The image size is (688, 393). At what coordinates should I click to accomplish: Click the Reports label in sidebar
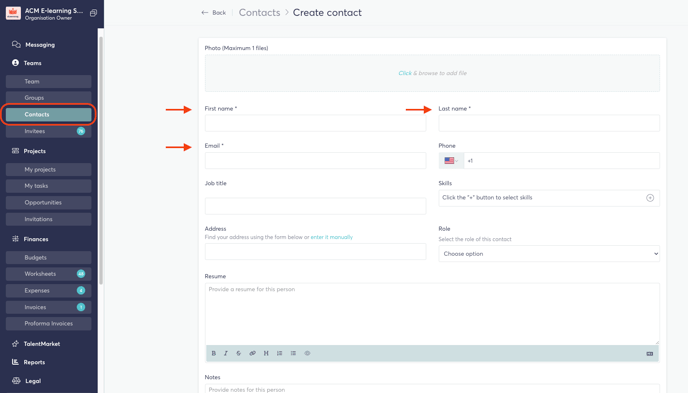34,362
